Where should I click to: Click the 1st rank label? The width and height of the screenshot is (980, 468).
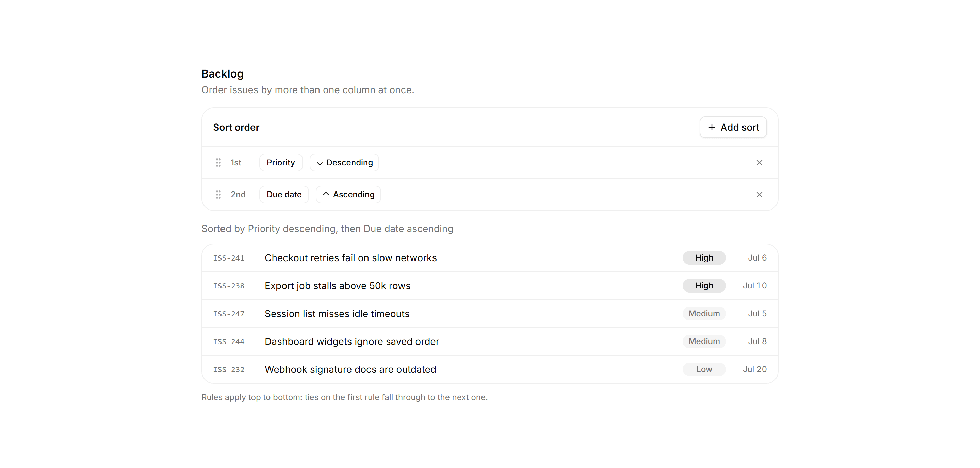[x=236, y=163]
